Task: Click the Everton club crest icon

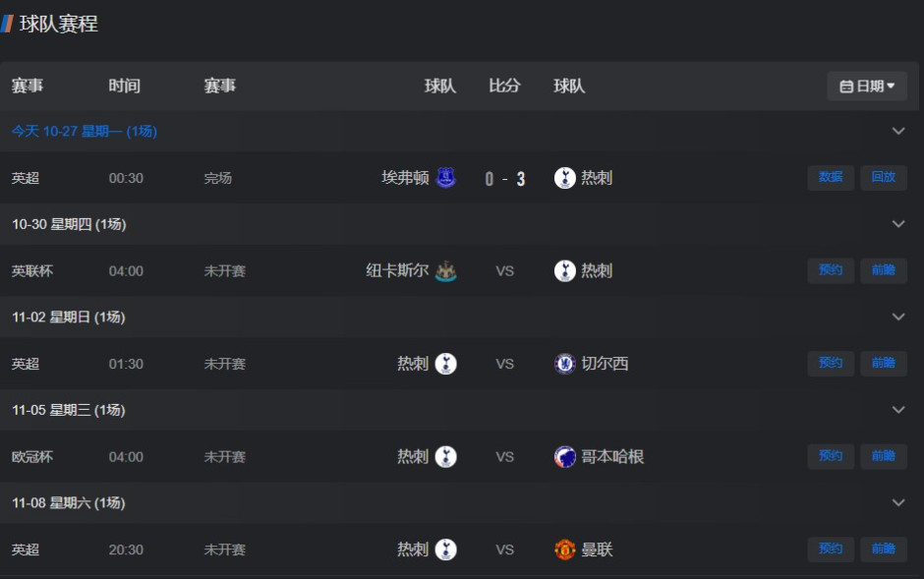Action: coord(446,178)
